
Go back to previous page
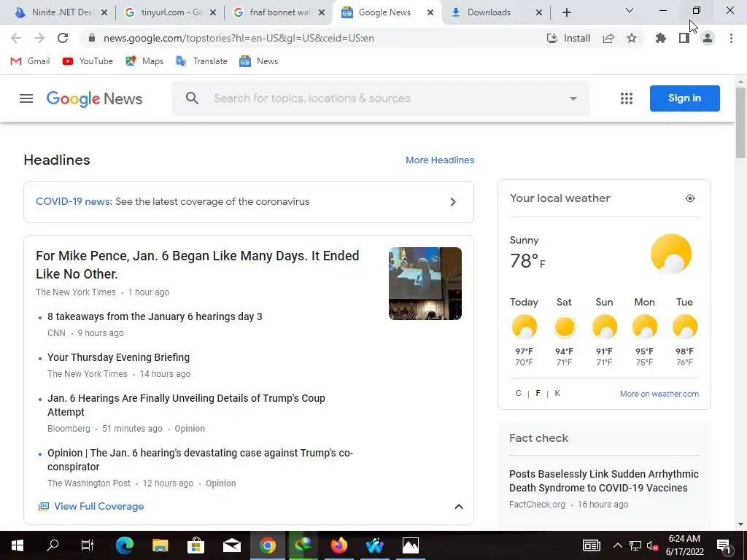click(x=16, y=38)
